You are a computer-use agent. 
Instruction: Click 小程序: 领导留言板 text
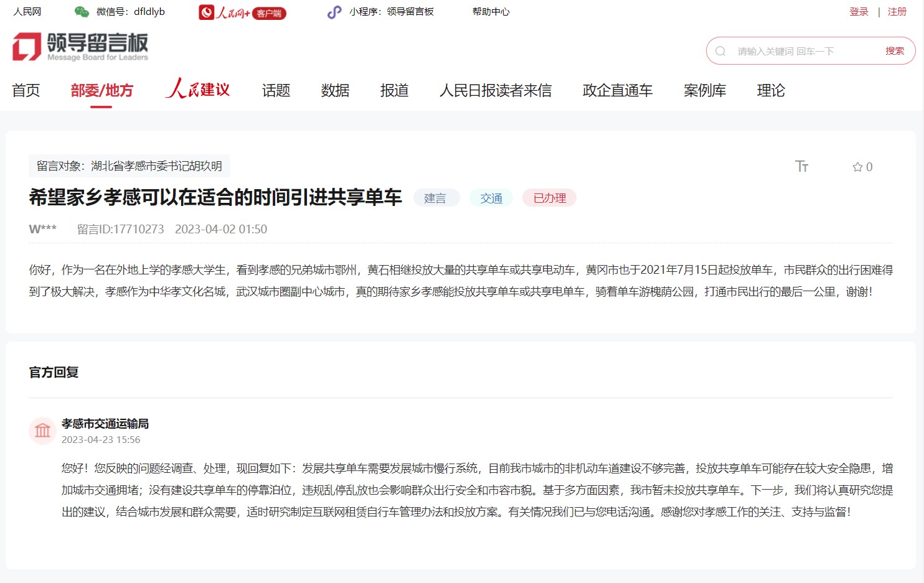click(x=391, y=12)
